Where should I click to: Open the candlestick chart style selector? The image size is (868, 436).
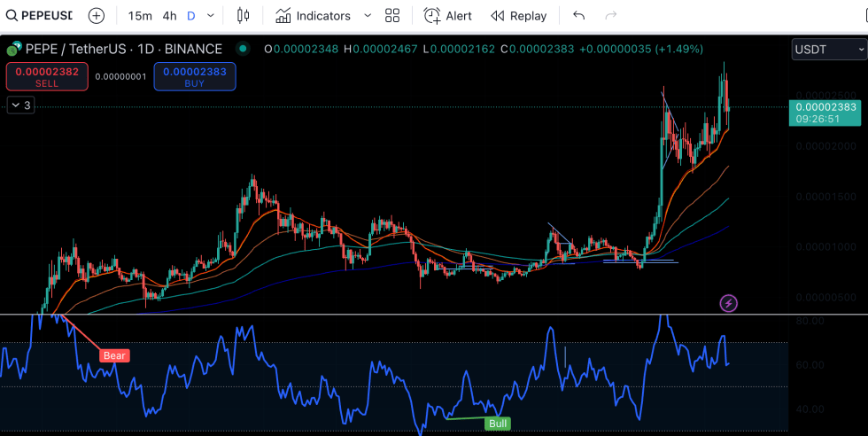[243, 16]
